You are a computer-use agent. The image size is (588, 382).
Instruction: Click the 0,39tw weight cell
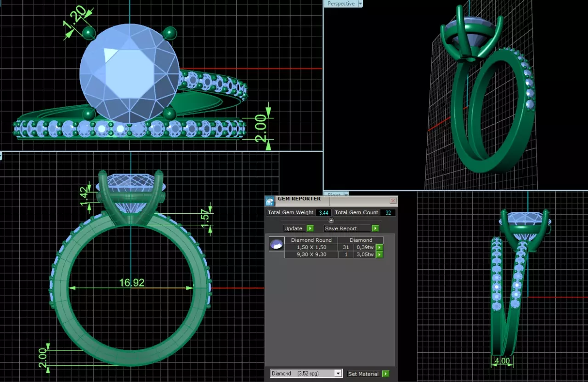pos(365,247)
